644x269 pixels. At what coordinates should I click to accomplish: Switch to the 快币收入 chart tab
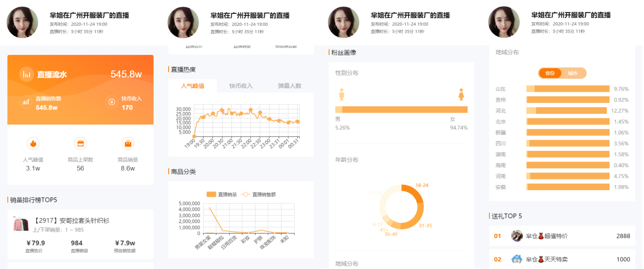click(x=241, y=86)
